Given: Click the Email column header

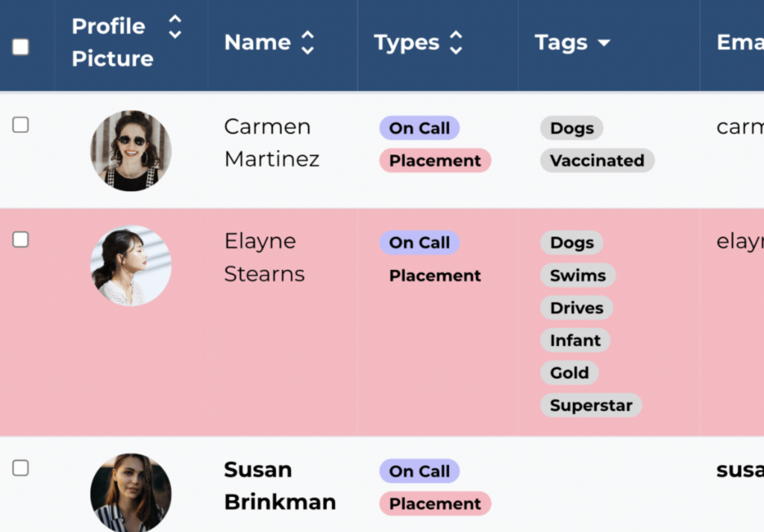Looking at the screenshot, I should pyautogui.click(x=739, y=43).
